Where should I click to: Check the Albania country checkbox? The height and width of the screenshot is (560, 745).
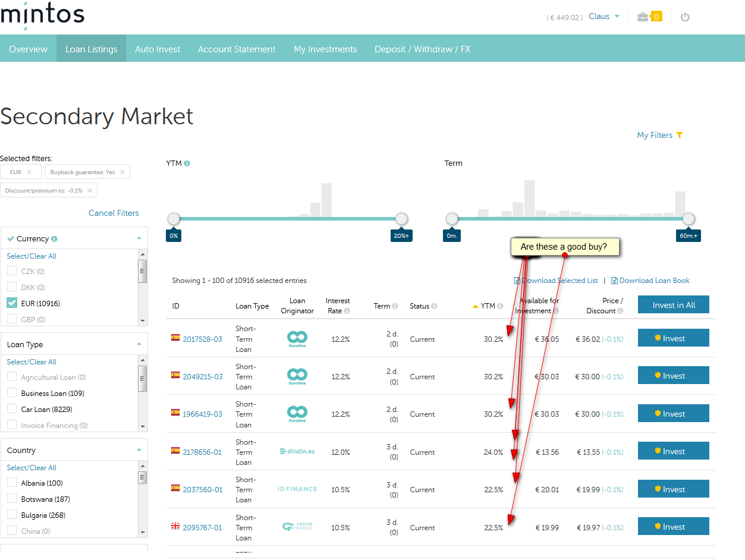12,483
